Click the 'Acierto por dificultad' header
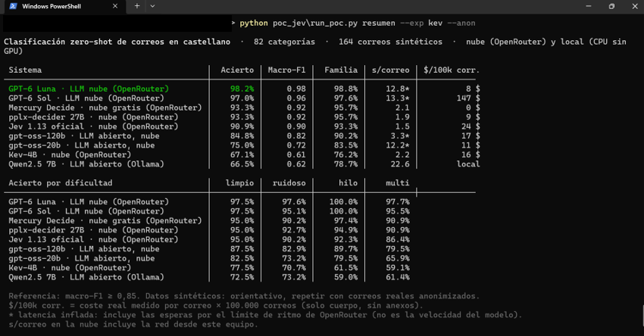 tap(61, 183)
